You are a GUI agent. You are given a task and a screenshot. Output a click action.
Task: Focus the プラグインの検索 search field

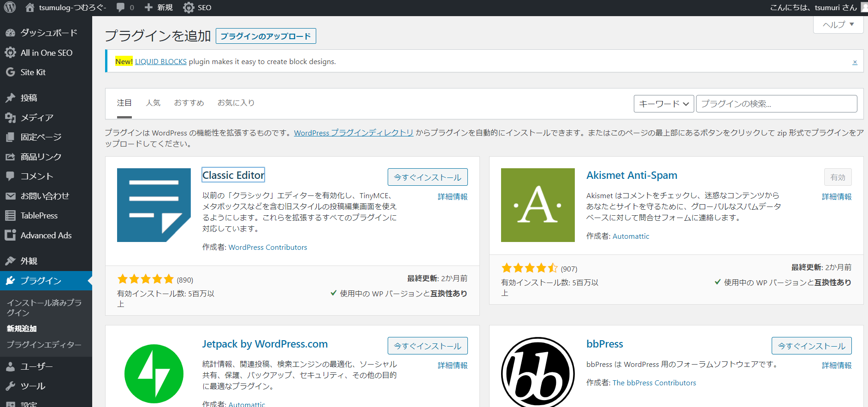coord(777,104)
